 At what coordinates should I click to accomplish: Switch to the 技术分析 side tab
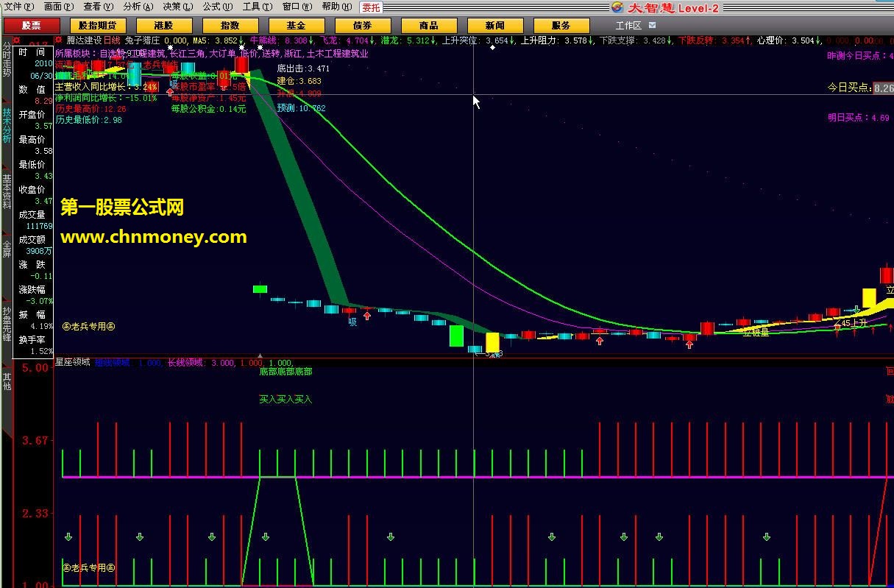(7, 125)
